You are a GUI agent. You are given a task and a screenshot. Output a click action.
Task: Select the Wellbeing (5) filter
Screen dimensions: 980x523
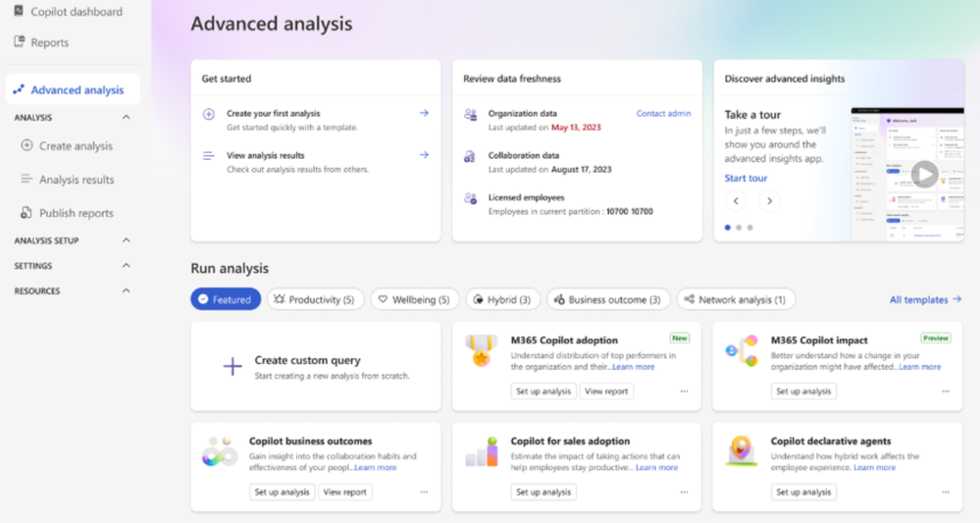point(414,299)
